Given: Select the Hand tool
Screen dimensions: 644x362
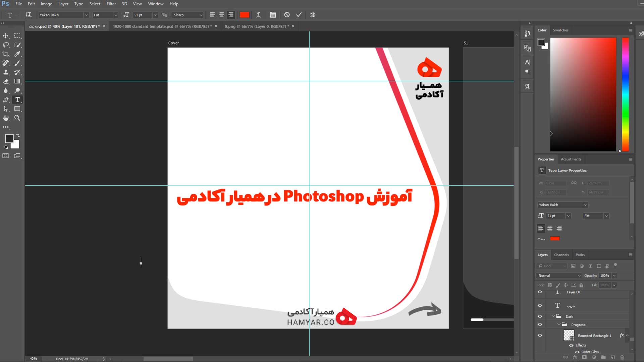Looking at the screenshot, I should 6,118.
